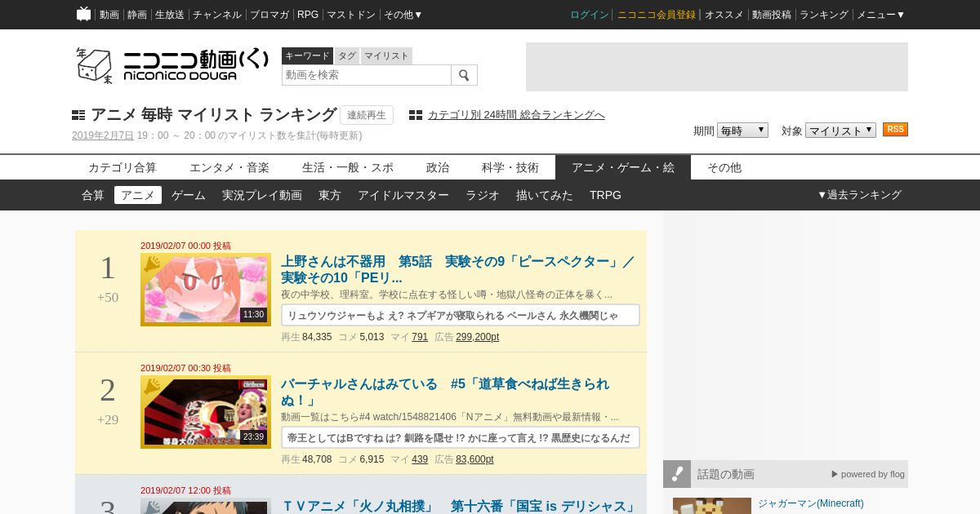This screenshot has width=980, height=514.
Task: Switch to アニメ・ゲーム・絵 tab
Action: click(x=623, y=167)
